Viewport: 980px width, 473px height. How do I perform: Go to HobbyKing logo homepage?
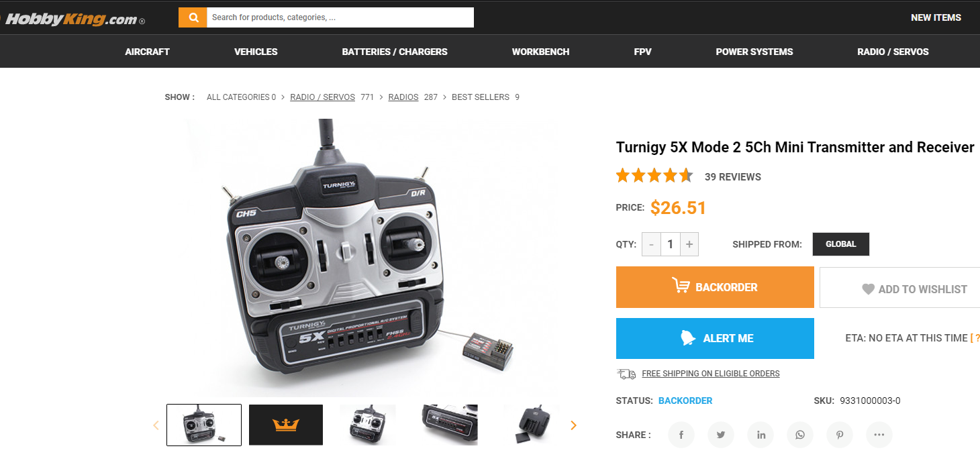click(72, 19)
